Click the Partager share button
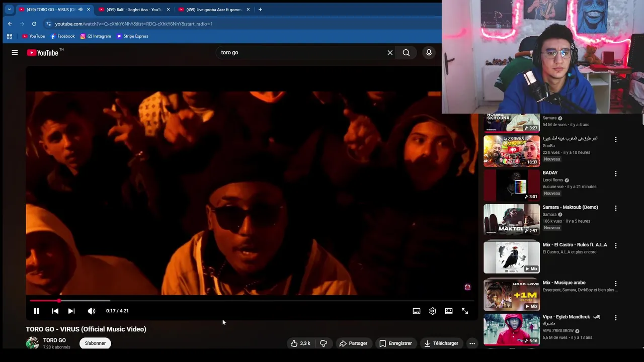Screen dimensions: 644x362 (353, 343)
